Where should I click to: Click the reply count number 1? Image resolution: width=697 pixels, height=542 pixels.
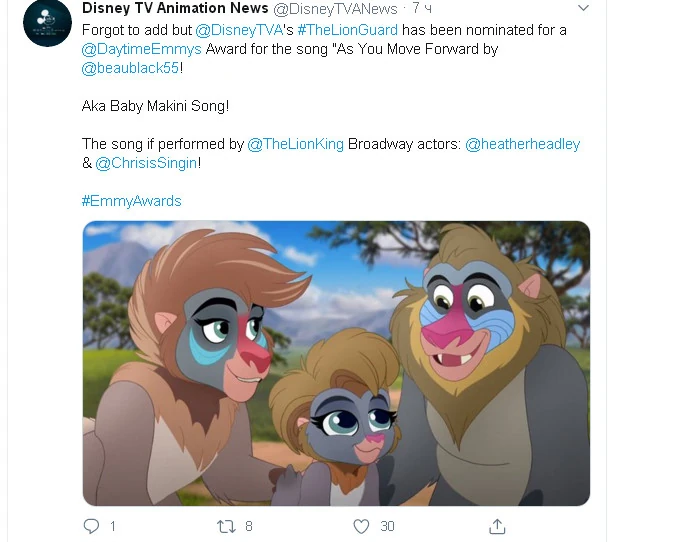(112, 526)
